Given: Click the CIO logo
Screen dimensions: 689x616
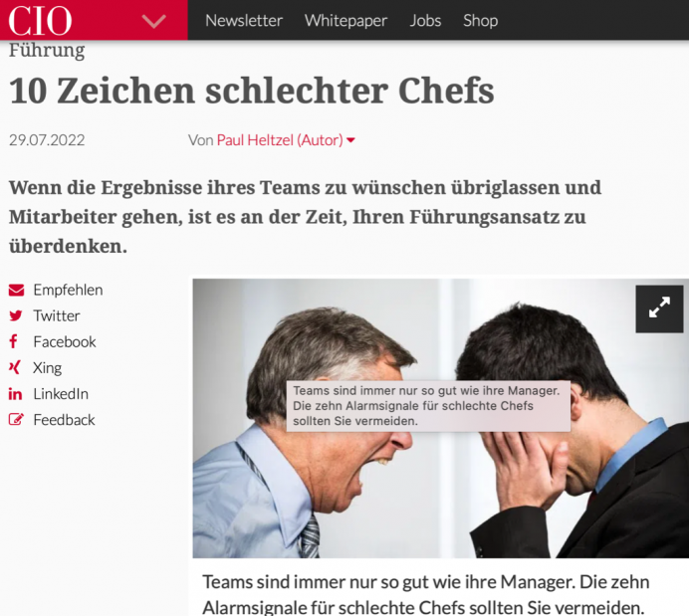Looking at the screenshot, I should (x=40, y=21).
